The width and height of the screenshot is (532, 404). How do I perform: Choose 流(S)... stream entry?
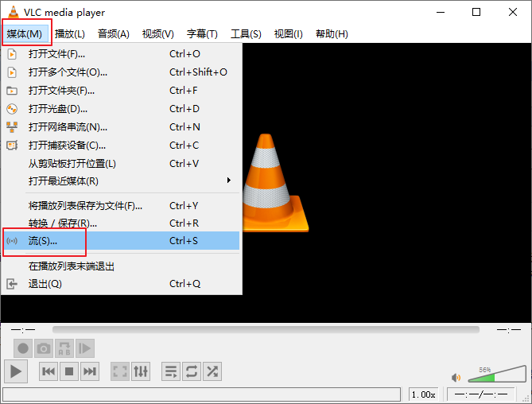tap(121, 241)
